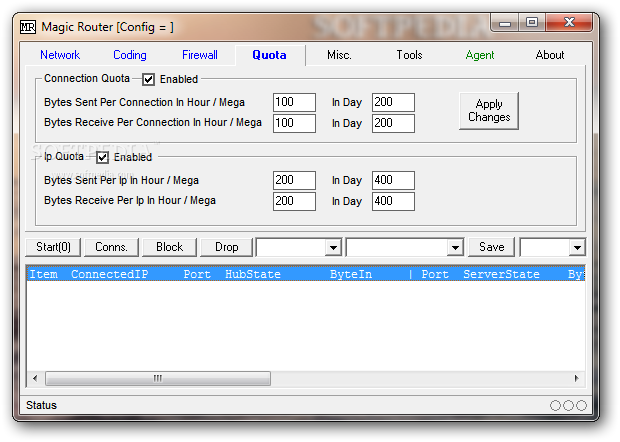Click the ByteIn column header
This screenshot has height=442, width=620.
pyautogui.click(x=351, y=274)
